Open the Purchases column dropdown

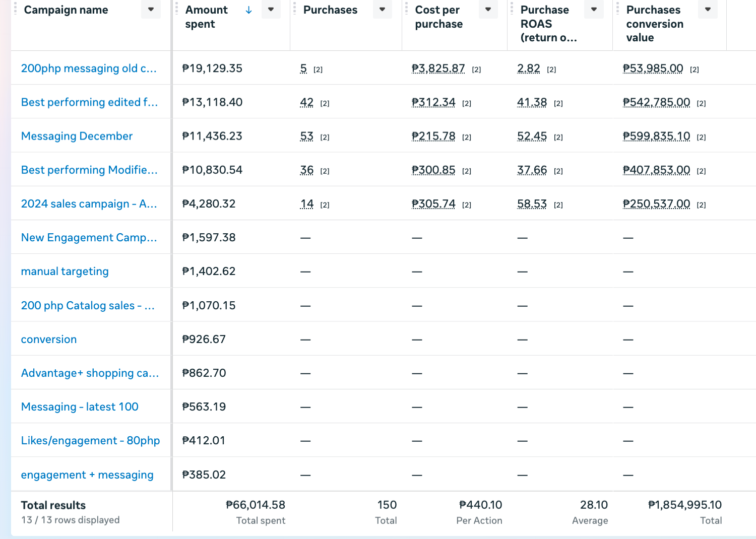point(383,10)
